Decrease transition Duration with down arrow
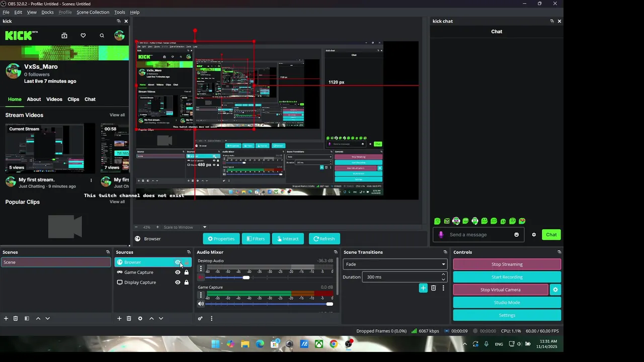The height and width of the screenshot is (362, 644). tap(443, 280)
